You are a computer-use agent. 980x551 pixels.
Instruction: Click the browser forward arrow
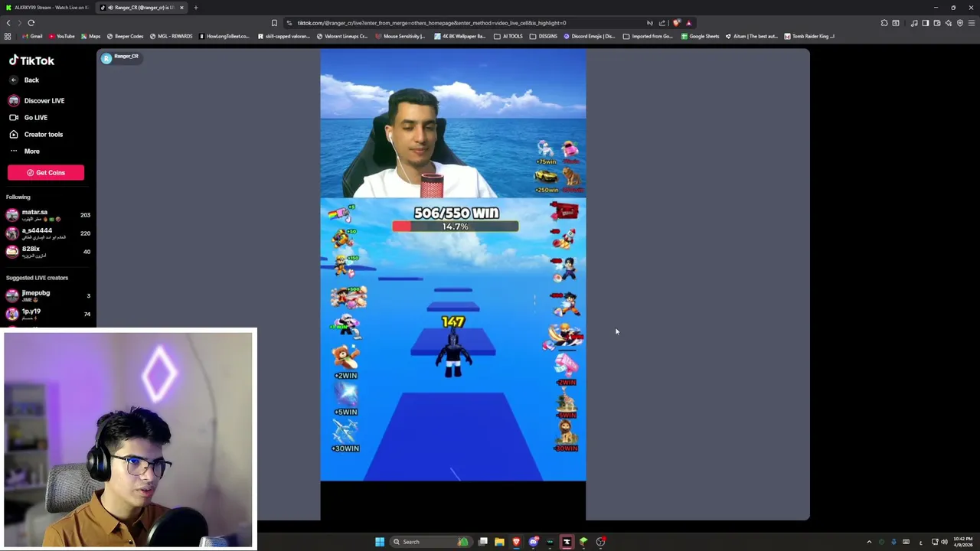point(19,23)
